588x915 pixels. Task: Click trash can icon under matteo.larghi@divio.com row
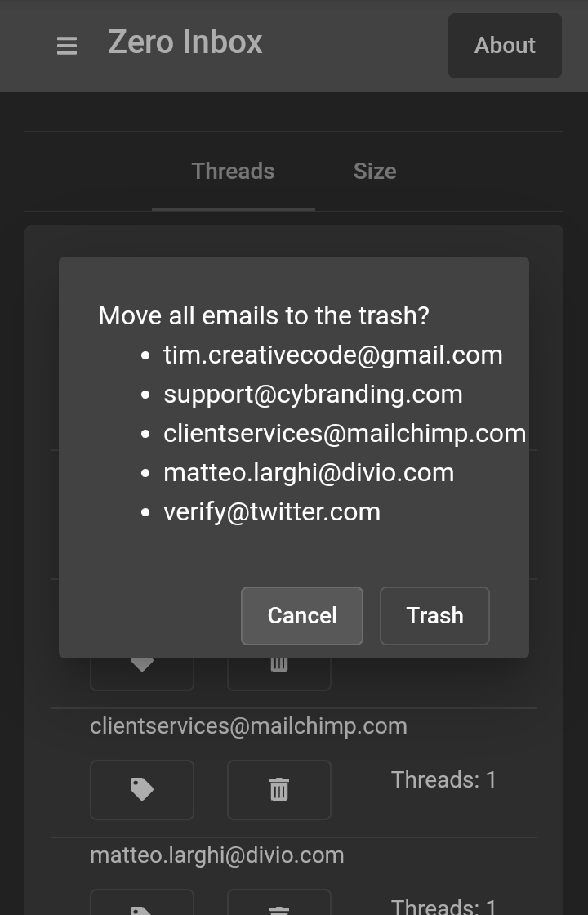tap(278, 904)
